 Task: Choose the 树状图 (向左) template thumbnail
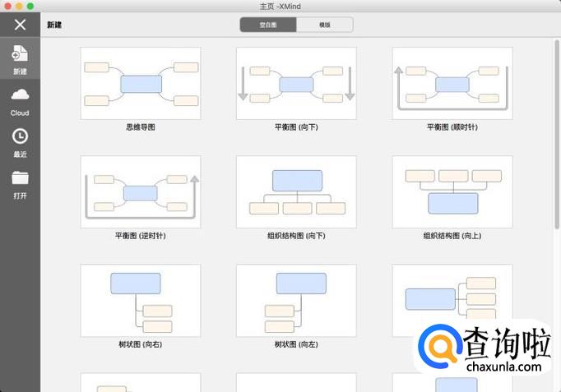(x=296, y=301)
